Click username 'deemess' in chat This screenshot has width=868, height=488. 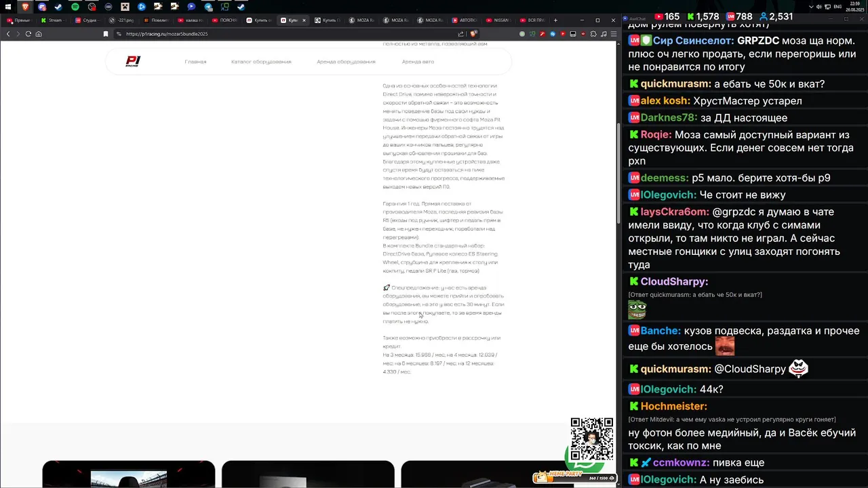pyautogui.click(x=665, y=178)
